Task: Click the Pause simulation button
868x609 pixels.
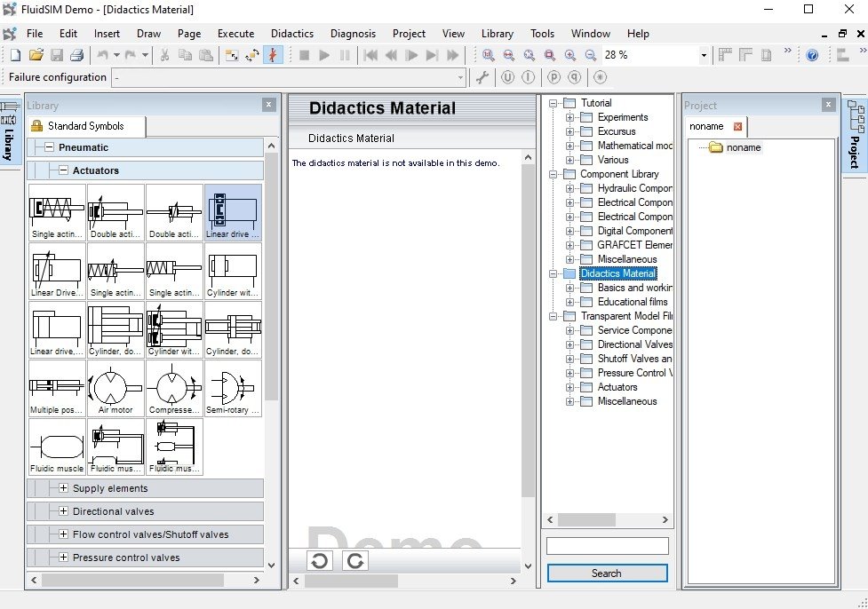Action: tap(345, 55)
